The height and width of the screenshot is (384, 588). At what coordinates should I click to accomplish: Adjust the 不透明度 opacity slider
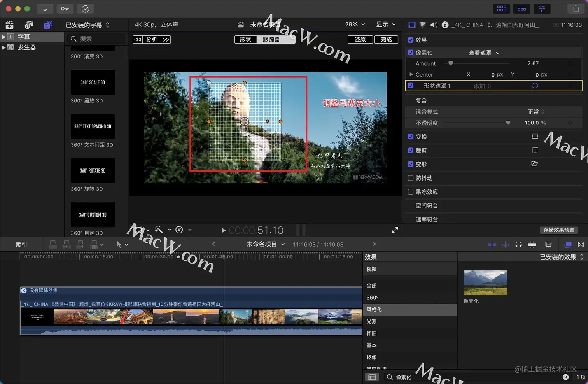pos(508,123)
